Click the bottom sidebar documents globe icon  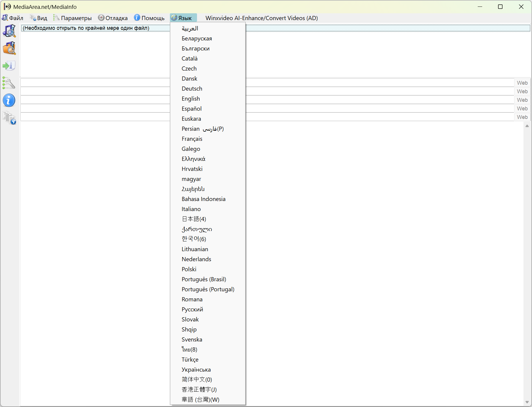click(9, 118)
